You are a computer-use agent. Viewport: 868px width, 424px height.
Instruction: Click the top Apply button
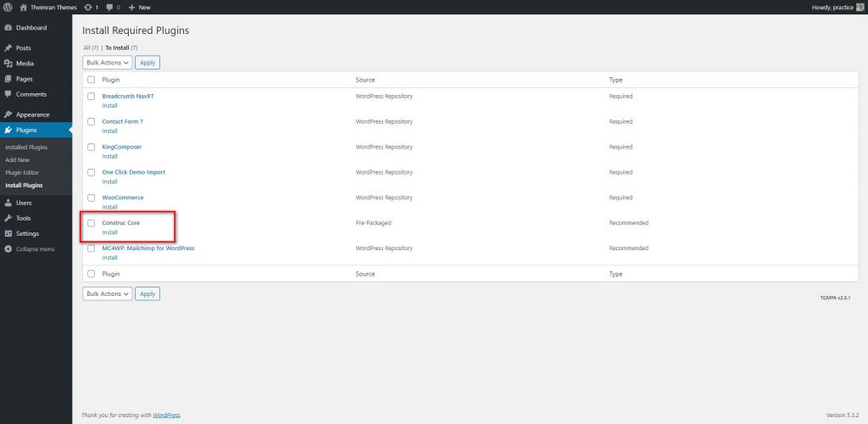click(x=147, y=63)
